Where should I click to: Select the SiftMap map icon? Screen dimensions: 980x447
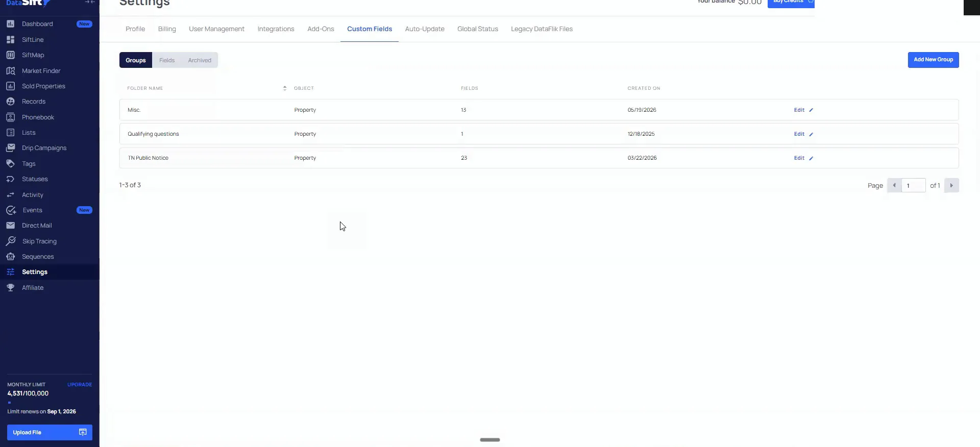(10, 55)
